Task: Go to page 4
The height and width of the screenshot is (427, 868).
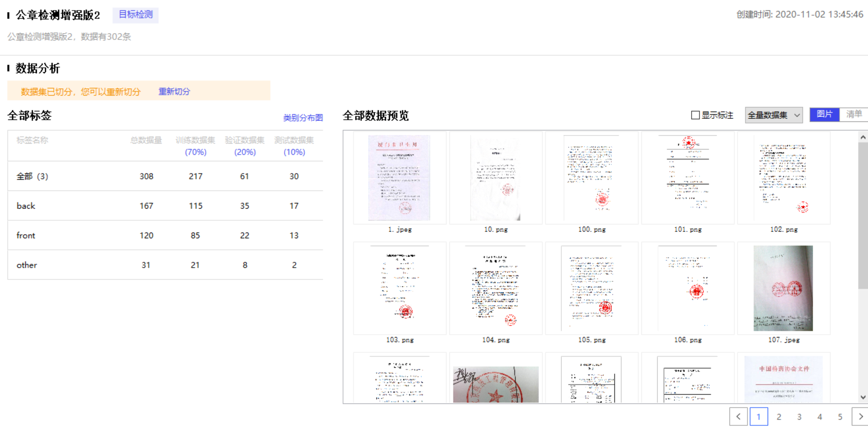Action: coord(820,416)
